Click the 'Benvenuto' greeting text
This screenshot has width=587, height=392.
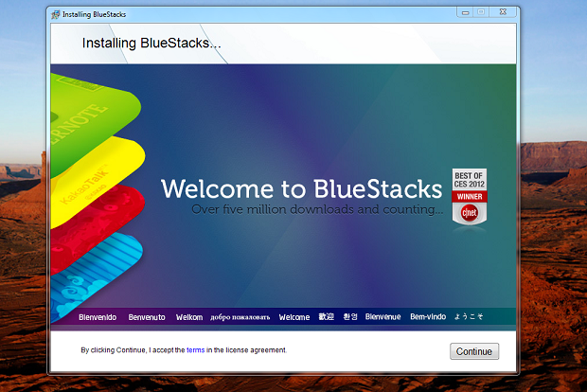coord(147,317)
